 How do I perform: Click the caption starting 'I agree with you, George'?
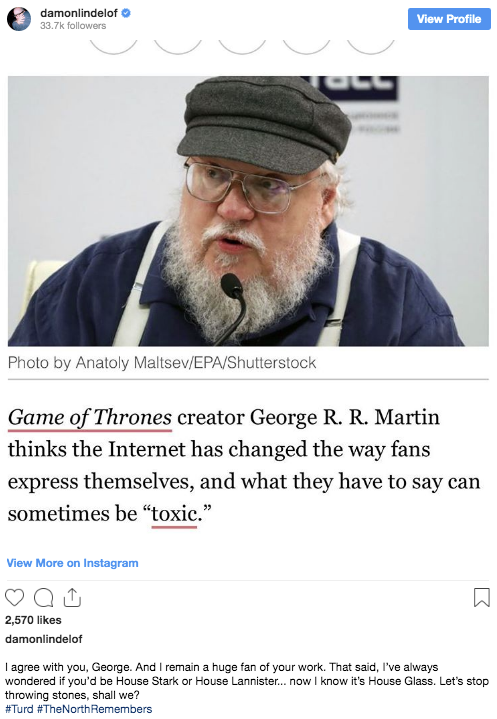[247, 681]
